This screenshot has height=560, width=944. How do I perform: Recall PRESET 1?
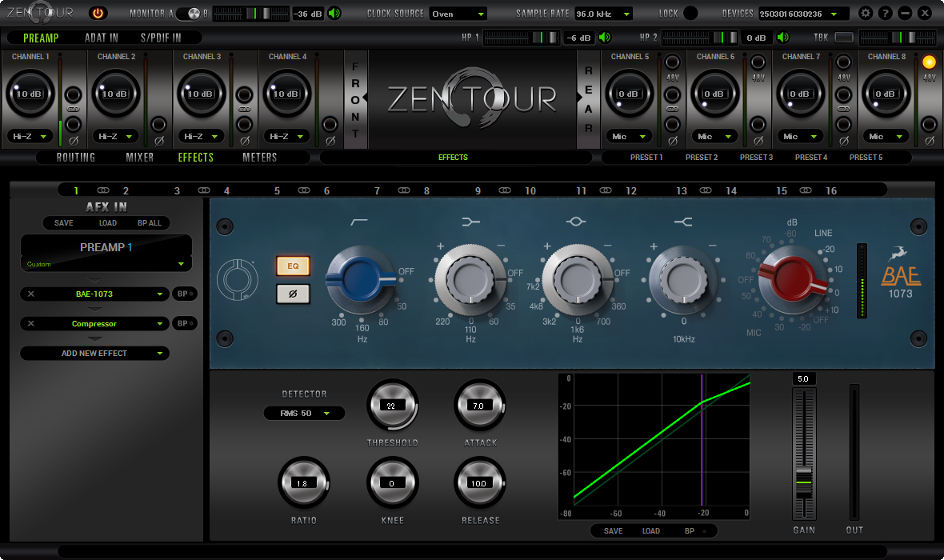(646, 157)
